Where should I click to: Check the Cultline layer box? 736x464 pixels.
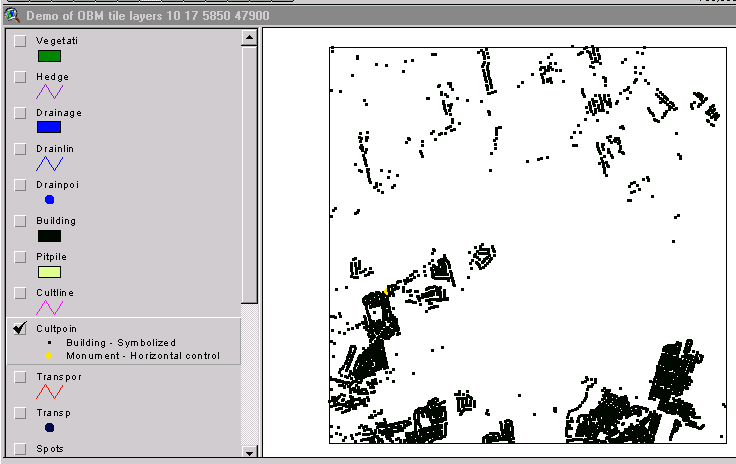tap(20, 293)
